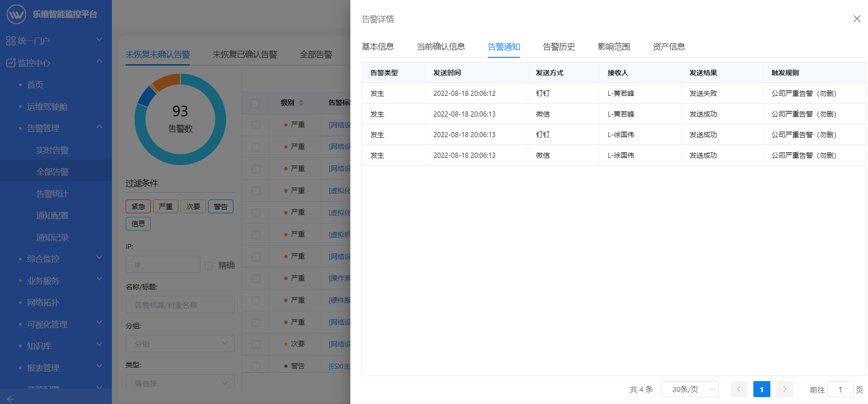Switch to the 资产信息 tab
The width and height of the screenshot is (868, 404).
click(x=669, y=47)
